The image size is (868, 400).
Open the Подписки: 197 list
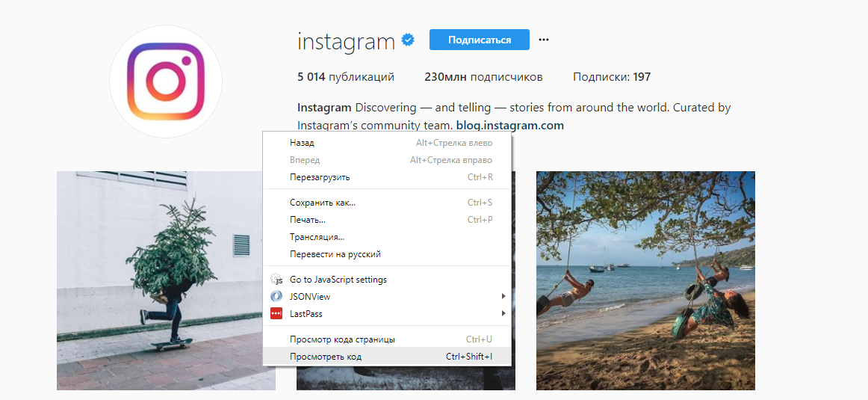(x=612, y=77)
